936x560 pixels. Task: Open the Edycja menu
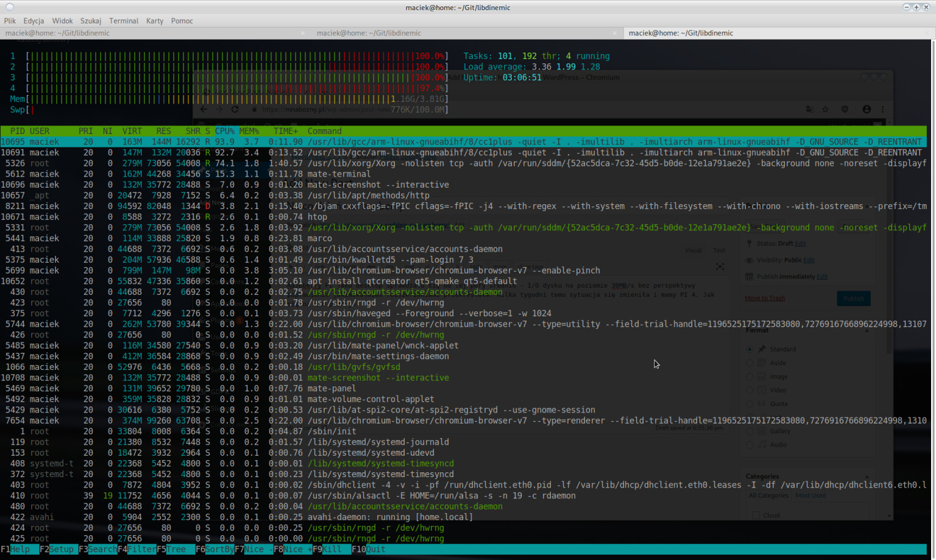pyautogui.click(x=34, y=21)
